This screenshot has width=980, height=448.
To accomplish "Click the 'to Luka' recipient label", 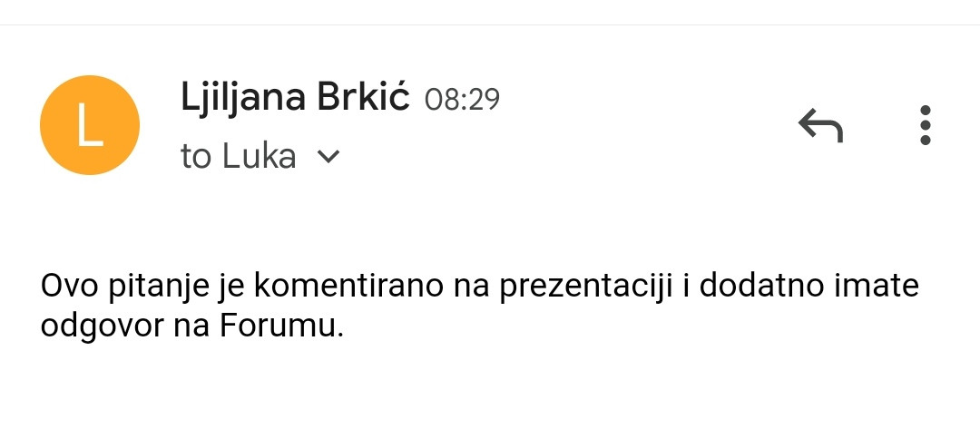I will (238, 156).
